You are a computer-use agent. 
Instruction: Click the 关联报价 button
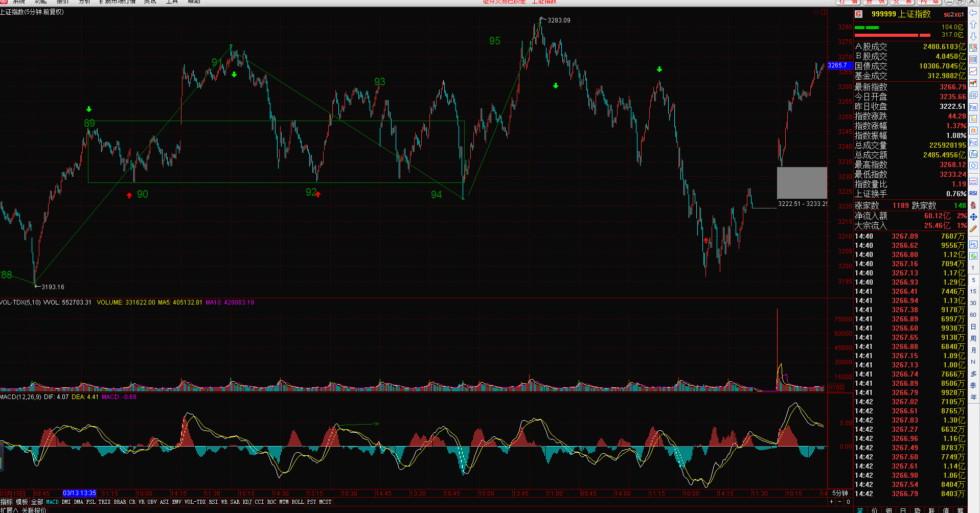tap(34, 510)
